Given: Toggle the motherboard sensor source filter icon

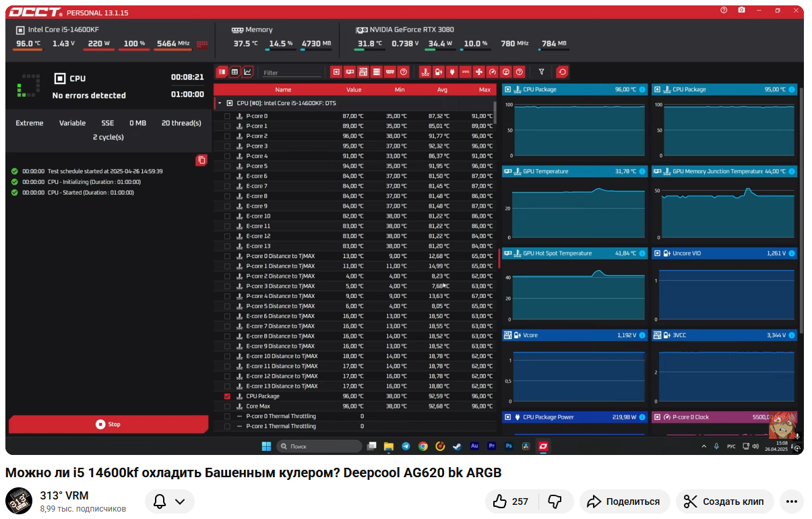Looking at the screenshot, I should pyautogui.click(x=363, y=71).
